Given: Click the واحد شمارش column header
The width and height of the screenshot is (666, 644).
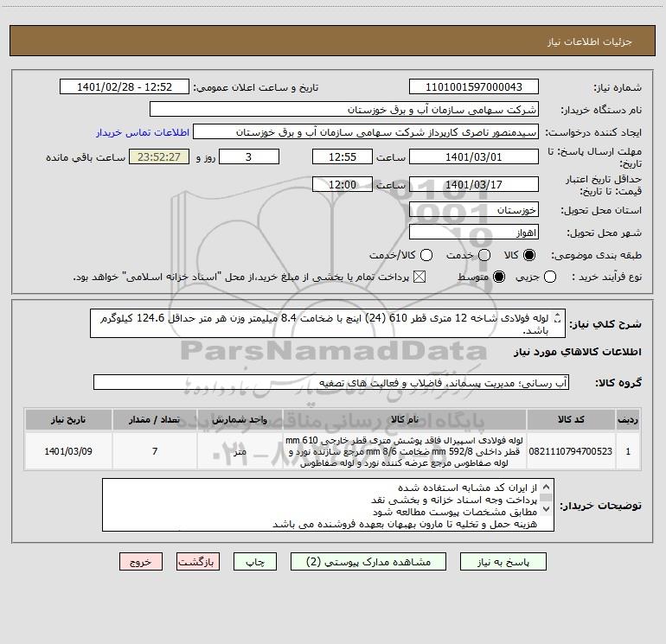Looking at the screenshot, I should [240, 419].
